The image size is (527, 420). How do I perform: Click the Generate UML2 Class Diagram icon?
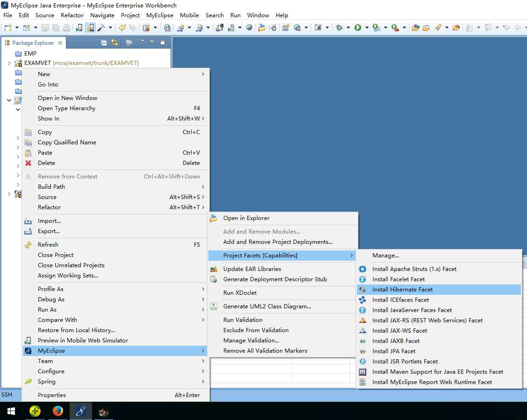(214, 306)
